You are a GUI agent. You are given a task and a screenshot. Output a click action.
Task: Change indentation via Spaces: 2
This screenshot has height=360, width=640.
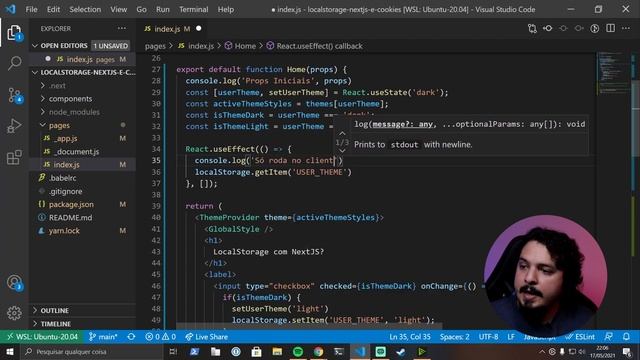click(x=454, y=337)
